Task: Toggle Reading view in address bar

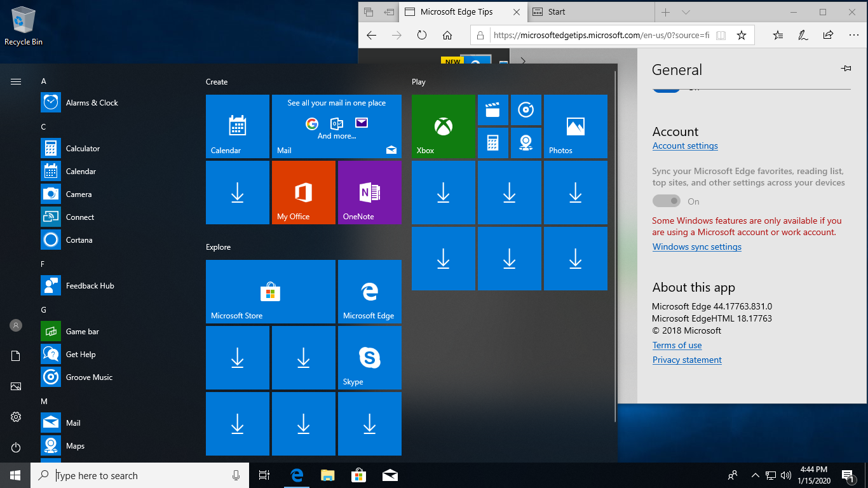Action: click(721, 36)
